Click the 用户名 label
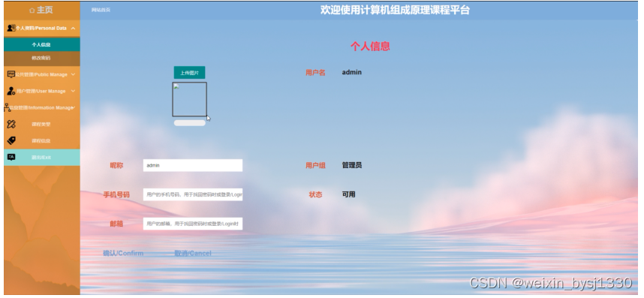Viewport: 644px width, 298px height. [x=315, y=73]
